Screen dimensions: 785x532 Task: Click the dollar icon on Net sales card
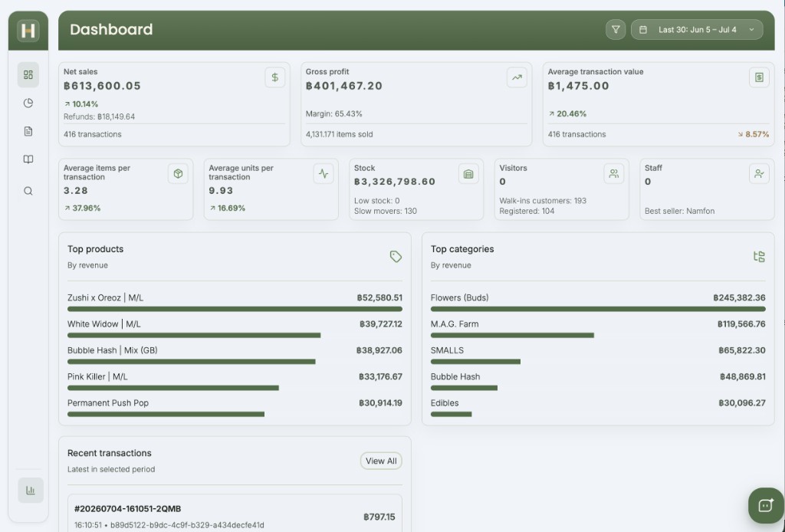click(x=275, y=77)
